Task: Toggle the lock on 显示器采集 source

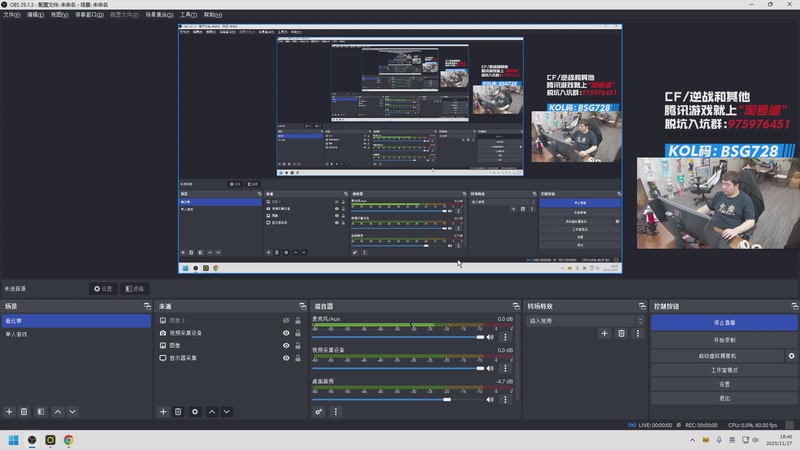Action: 298,358
